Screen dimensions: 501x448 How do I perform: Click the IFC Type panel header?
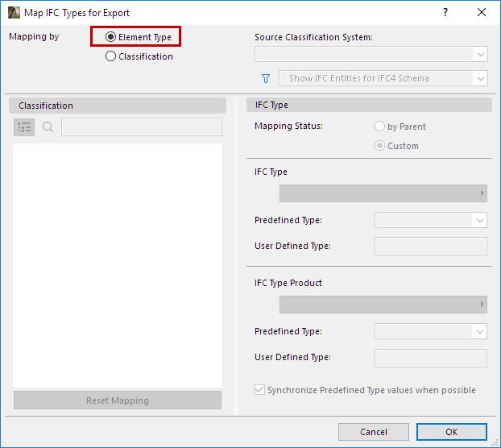[369, 105]
